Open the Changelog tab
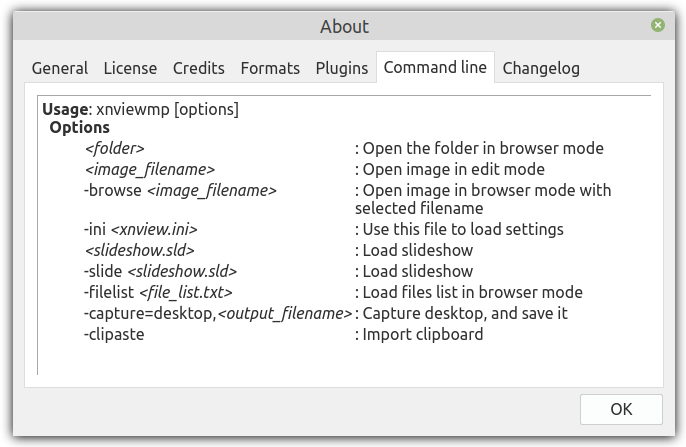 click(540, 68)
